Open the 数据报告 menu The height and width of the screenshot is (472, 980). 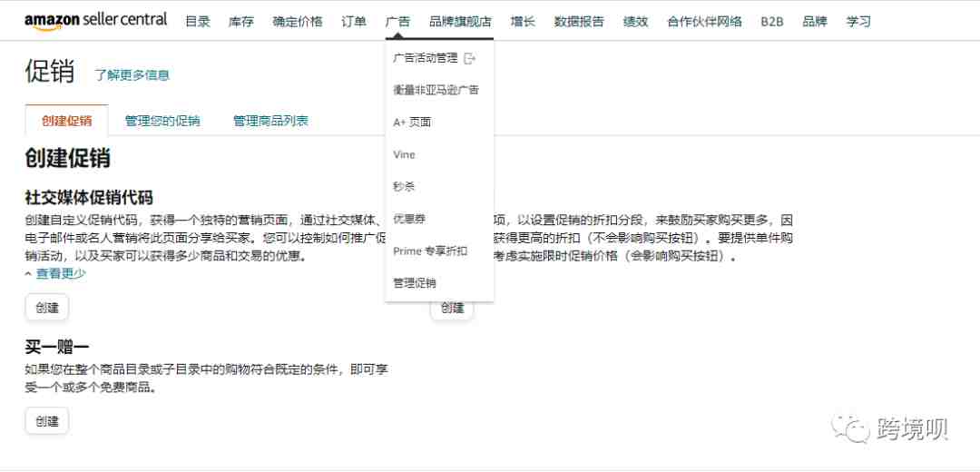(579, 22)
